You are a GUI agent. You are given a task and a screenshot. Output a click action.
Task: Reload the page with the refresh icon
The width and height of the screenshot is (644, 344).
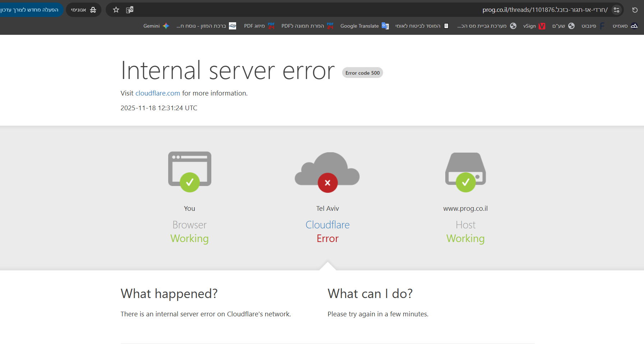point(635,10)
